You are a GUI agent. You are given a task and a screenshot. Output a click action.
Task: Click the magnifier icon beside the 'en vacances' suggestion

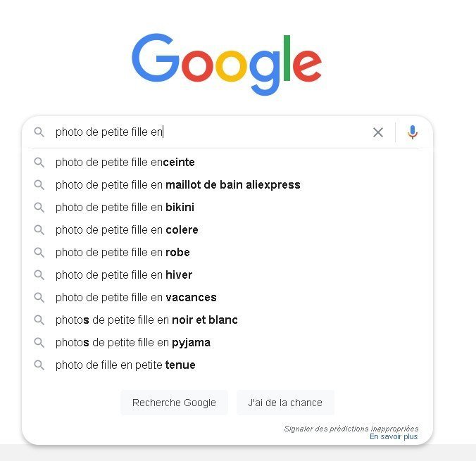click(x=39, y=298)
